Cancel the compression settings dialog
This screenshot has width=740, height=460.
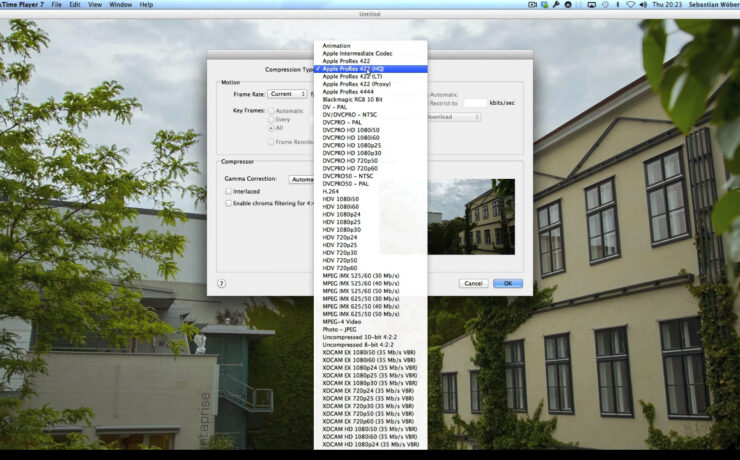[x=473, y=284]
